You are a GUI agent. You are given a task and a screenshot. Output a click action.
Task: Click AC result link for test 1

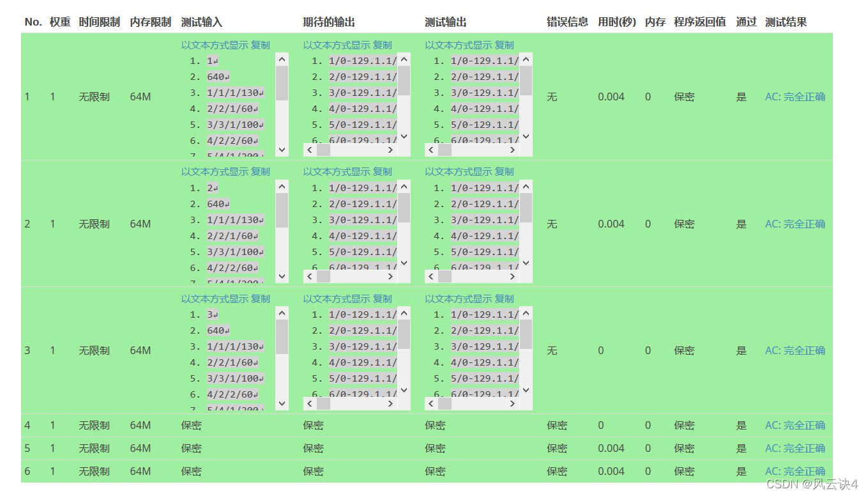click(795, 97)
